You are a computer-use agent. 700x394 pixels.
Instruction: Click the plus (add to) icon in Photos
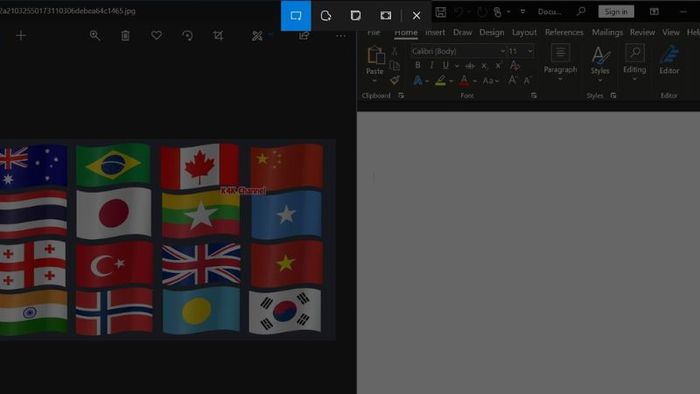21,35
